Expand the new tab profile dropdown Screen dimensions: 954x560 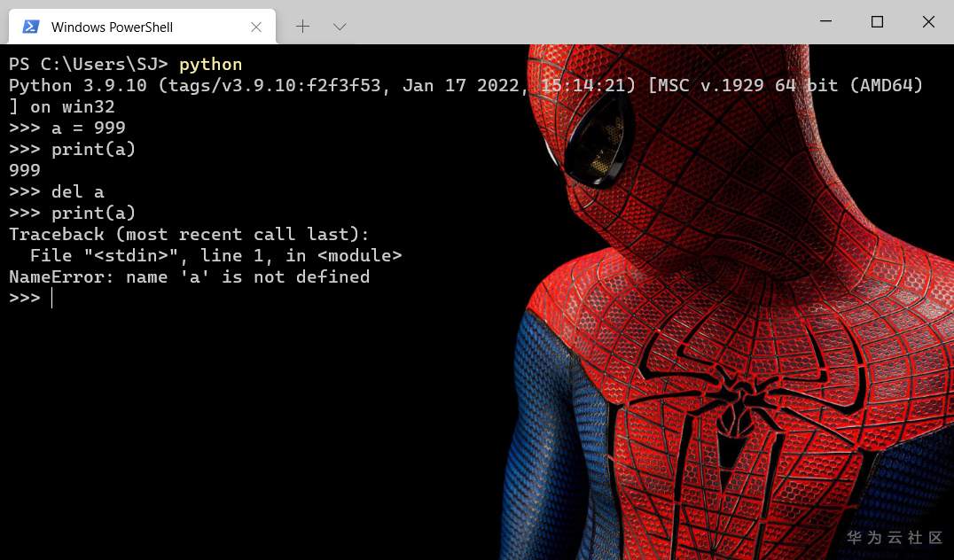[x=340, y=27]
